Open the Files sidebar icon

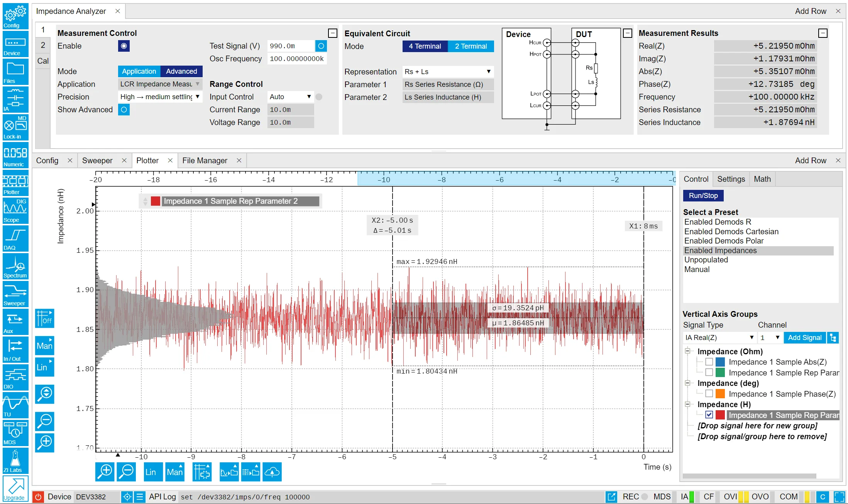pyautogui.click(x=15, y=72)
